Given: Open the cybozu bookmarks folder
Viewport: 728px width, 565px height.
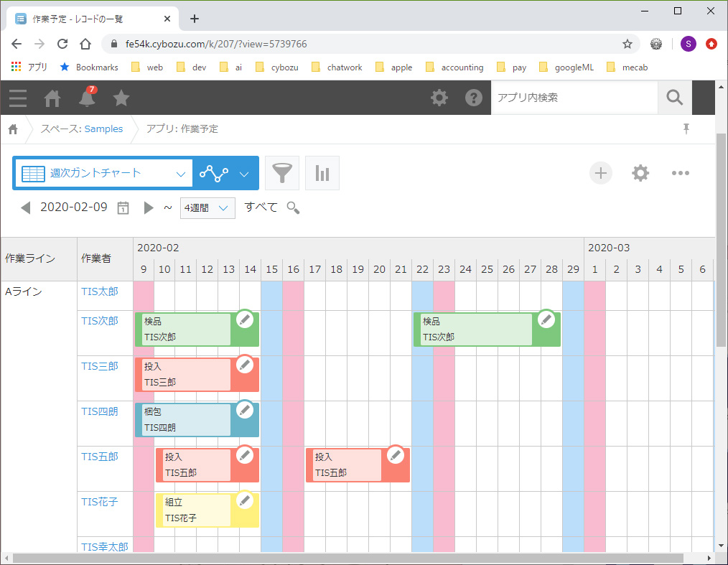Looking at the screenshot, I should [x=276, y=67].
